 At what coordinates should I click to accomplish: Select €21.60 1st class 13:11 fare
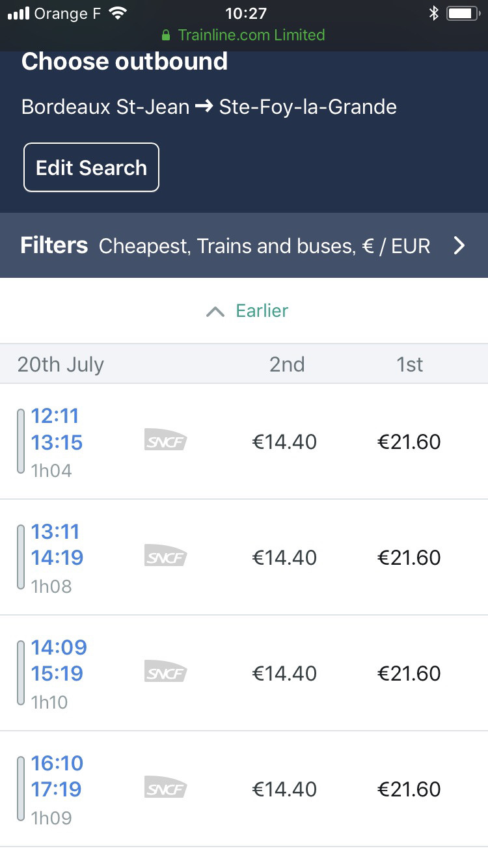point(409,558)
